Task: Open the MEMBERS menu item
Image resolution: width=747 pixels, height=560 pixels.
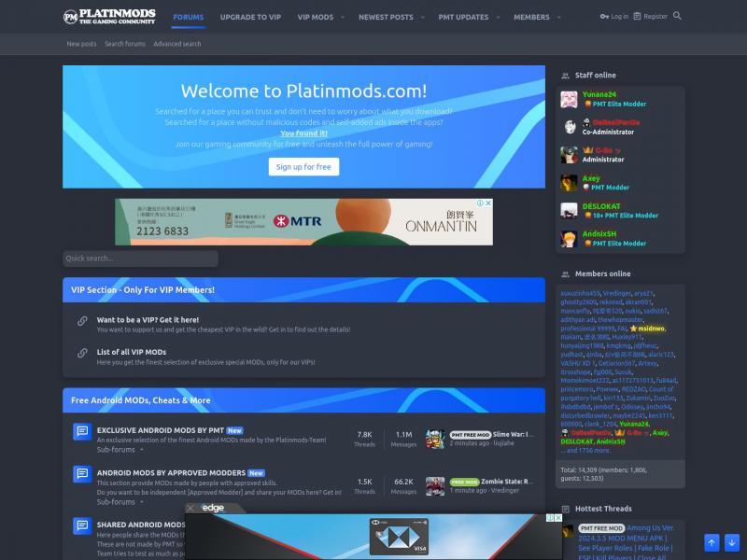Action: pos(531,17)
